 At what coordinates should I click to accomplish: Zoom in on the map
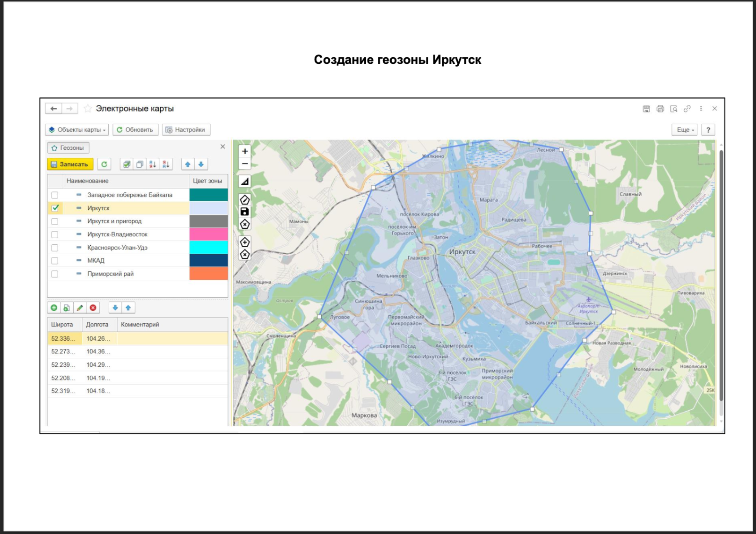pos(245,151)
